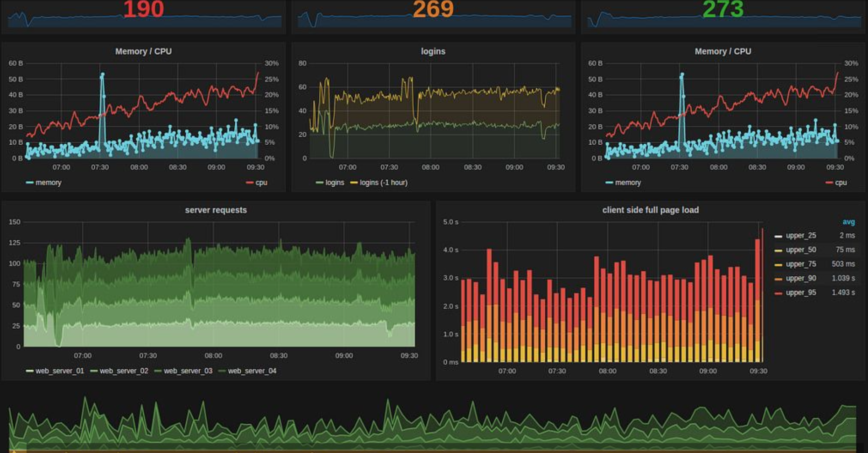The width and height of the screenshot is (868, 453).
Task: Select the web_server_04 legend entry
Action: pos(252,371)
